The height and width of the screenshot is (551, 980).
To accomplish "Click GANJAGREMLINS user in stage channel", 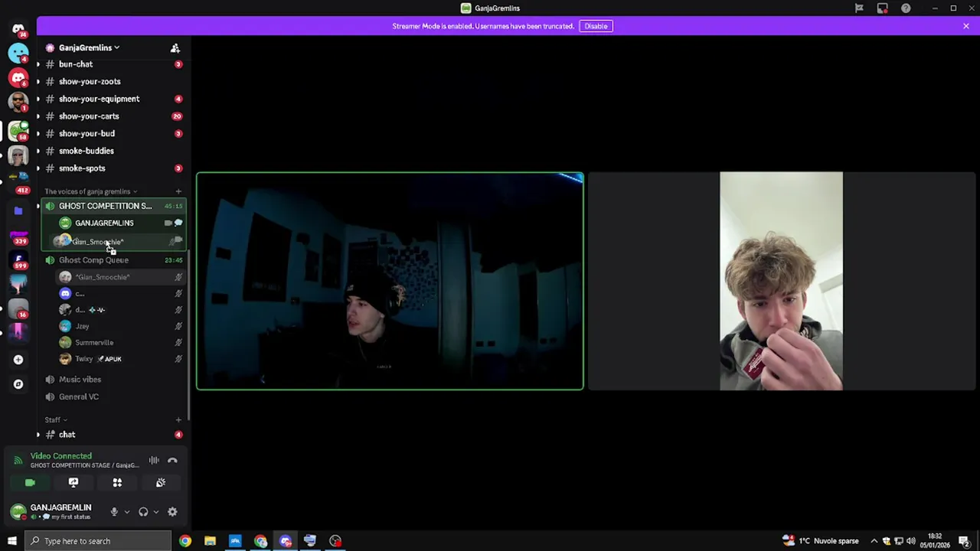I will tap(104, 223).
